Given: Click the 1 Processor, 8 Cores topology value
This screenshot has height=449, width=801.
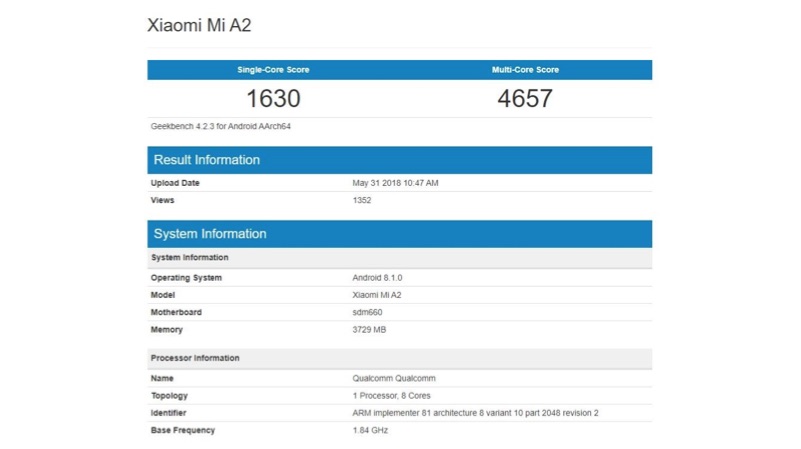Looking at the screenshot, I should (x=392, y=396).
